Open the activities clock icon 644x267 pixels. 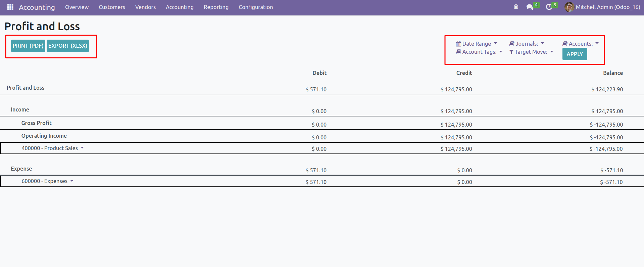549,7
